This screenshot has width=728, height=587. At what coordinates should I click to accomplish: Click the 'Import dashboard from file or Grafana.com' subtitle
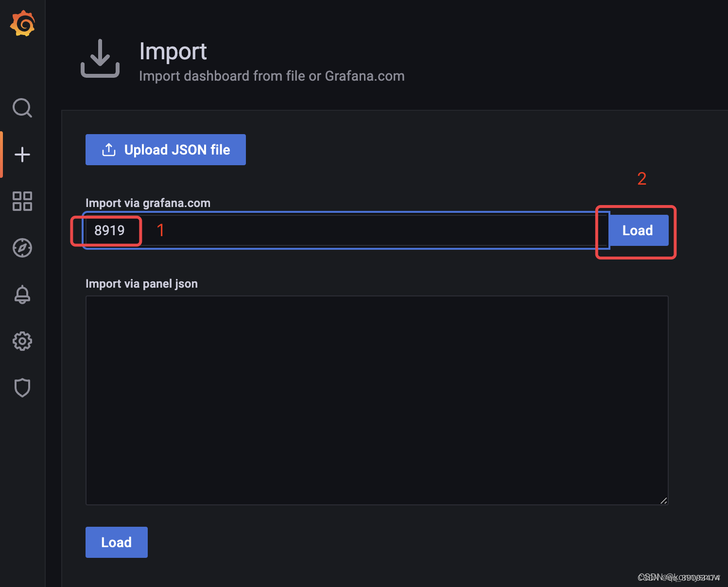point(272,76)
